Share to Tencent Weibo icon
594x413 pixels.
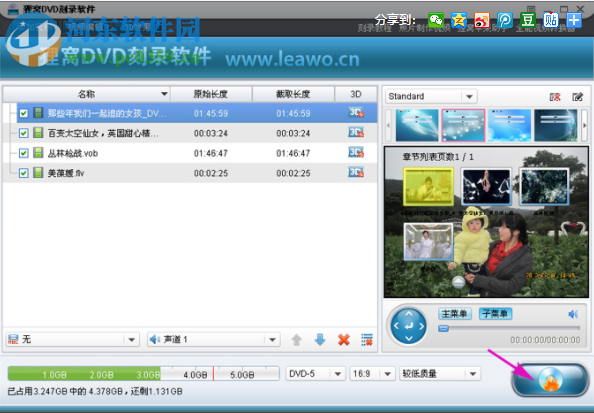(505, 20)
